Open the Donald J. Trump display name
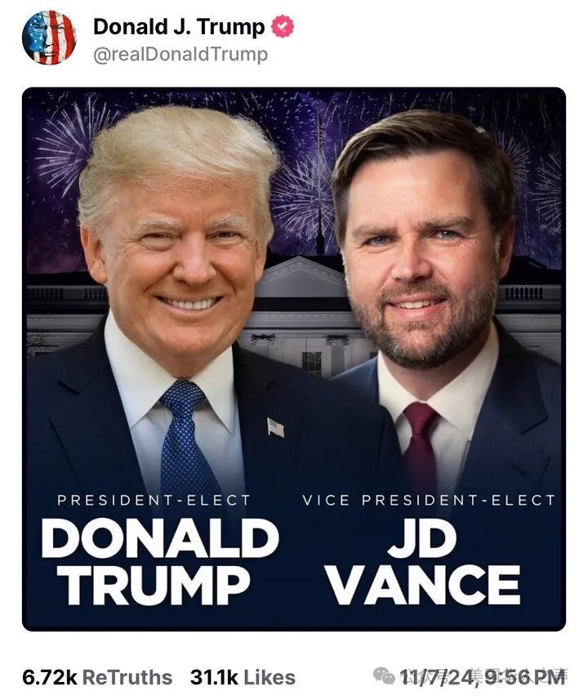Screen dimensions: 588x700 pos(179,27)
